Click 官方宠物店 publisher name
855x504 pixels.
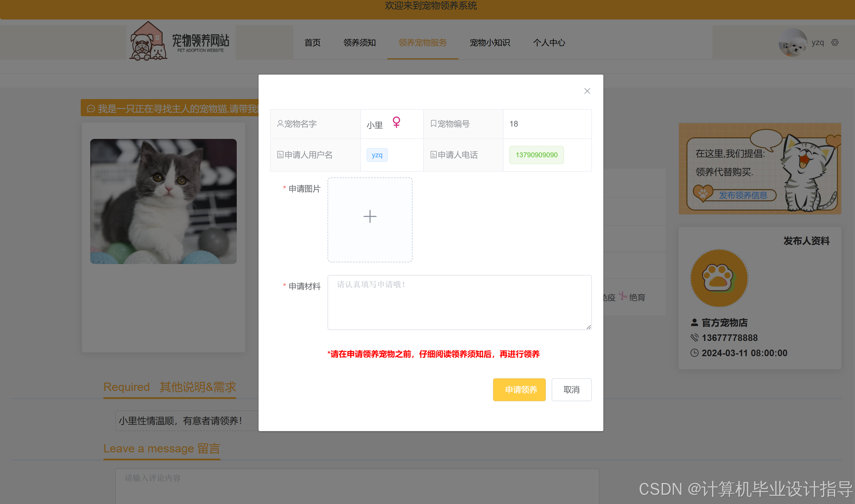tap(725, 322)
